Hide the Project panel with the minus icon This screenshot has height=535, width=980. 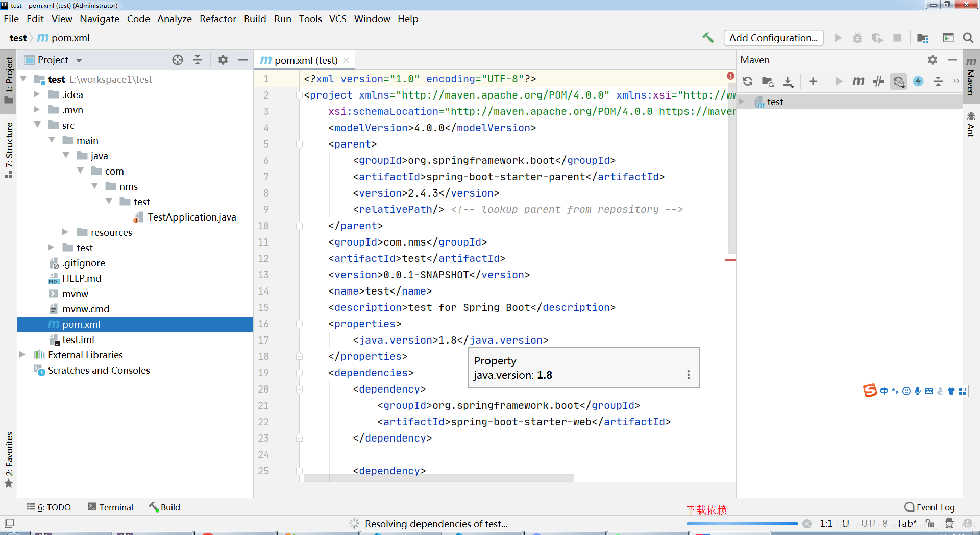243,60
